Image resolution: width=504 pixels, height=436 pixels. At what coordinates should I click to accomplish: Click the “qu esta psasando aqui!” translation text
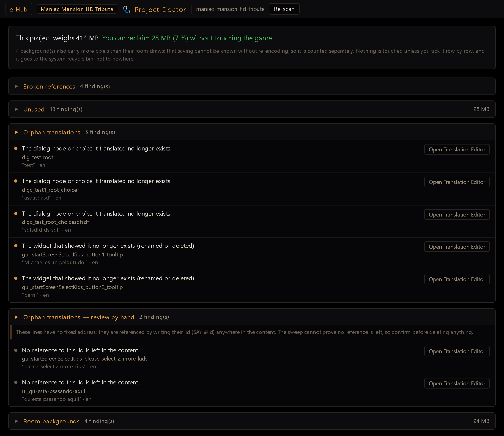click(52, 399)
